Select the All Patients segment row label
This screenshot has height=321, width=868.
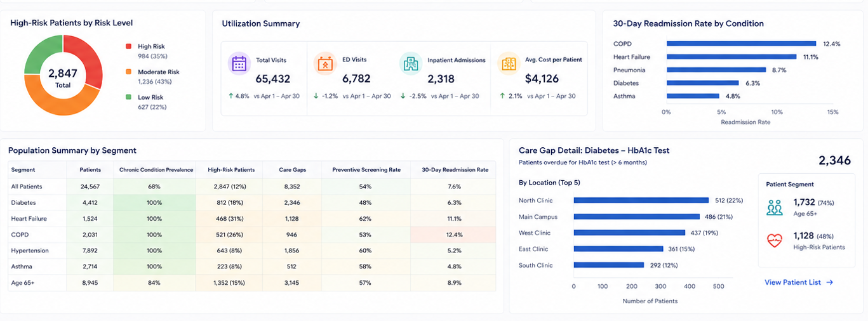(26, 187)
